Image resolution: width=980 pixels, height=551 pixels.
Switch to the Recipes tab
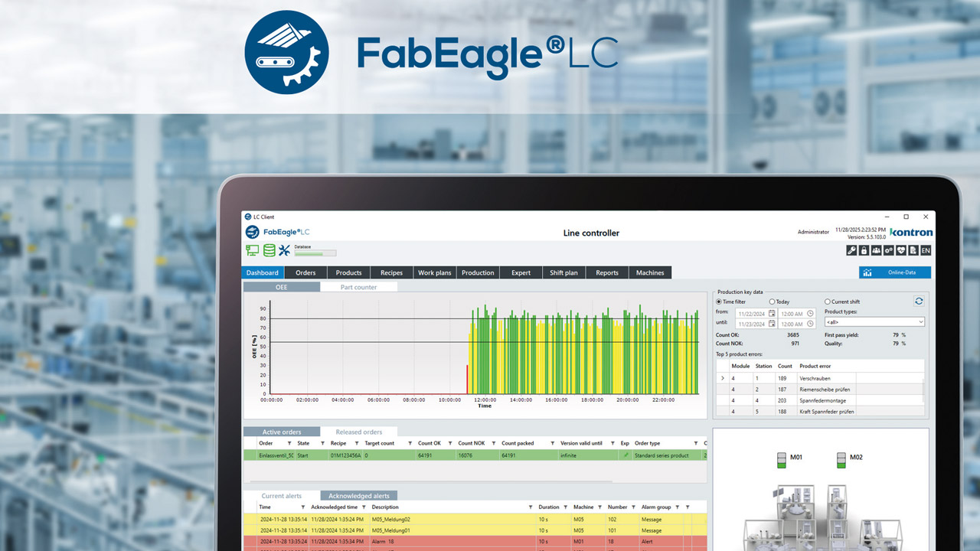391,272
